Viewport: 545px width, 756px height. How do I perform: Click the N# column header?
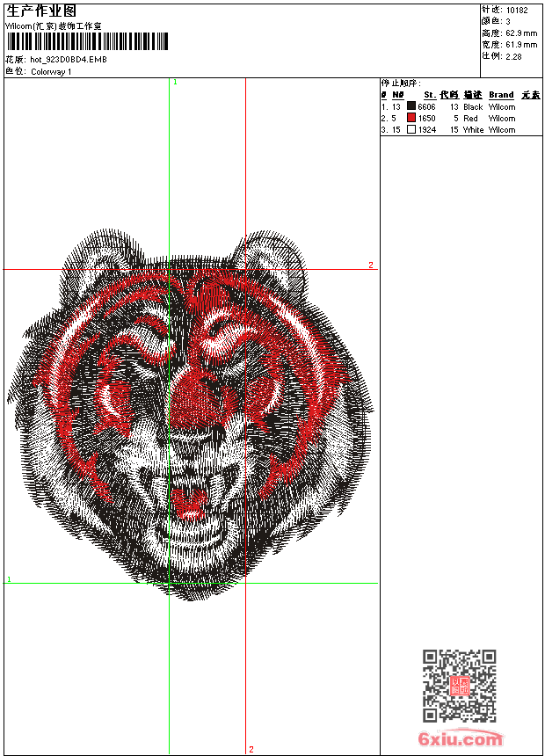click(398, 95)
